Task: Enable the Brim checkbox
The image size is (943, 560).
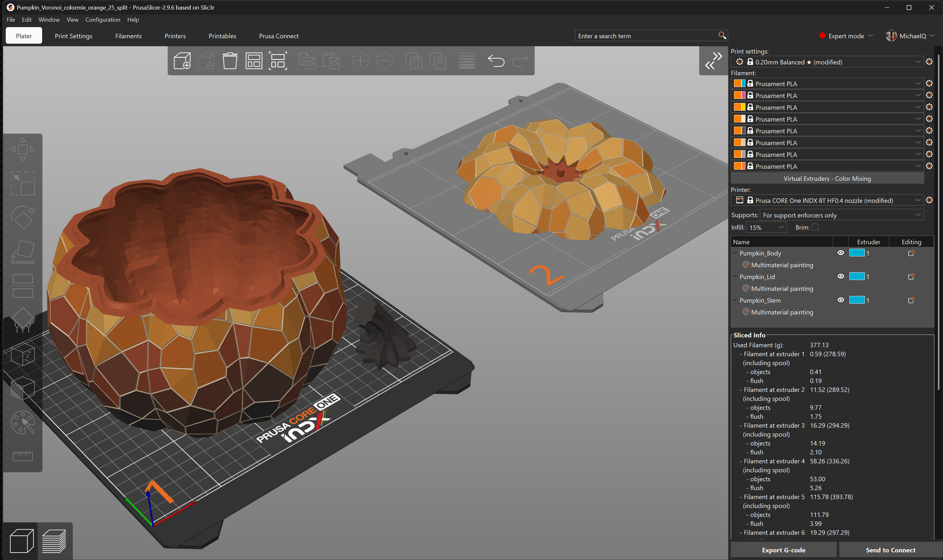Action: pos(815,227)
